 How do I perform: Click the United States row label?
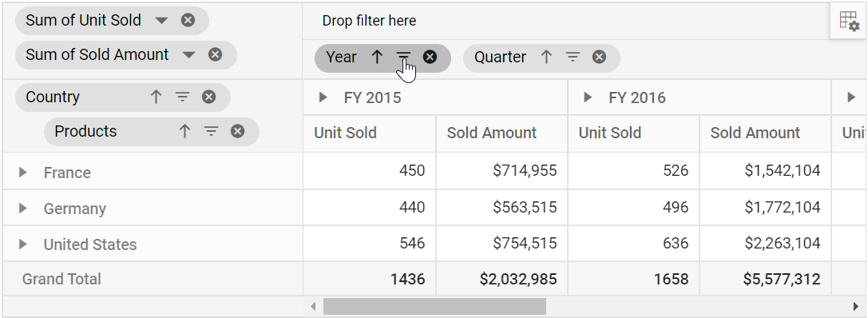click(x=90, y=244)
